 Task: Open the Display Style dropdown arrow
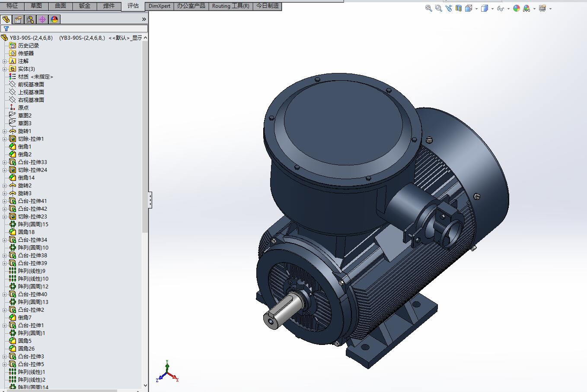[x=492, y=9]
